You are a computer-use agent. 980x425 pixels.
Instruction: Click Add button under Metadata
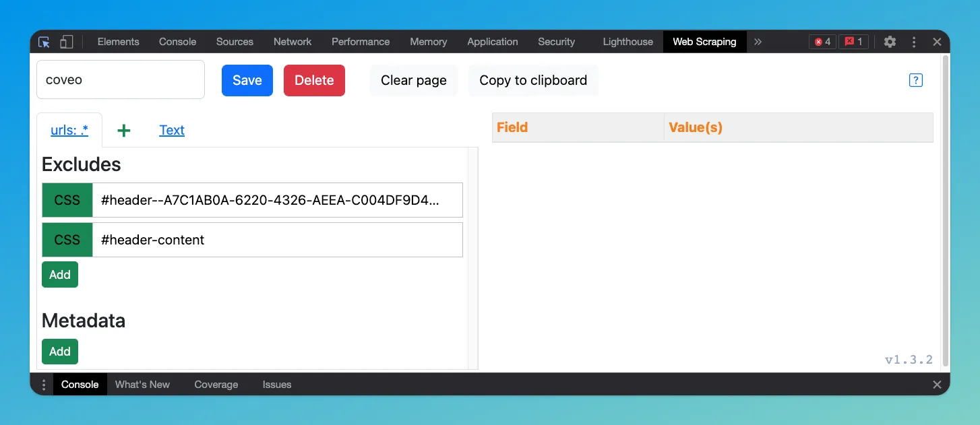(60, 352)
